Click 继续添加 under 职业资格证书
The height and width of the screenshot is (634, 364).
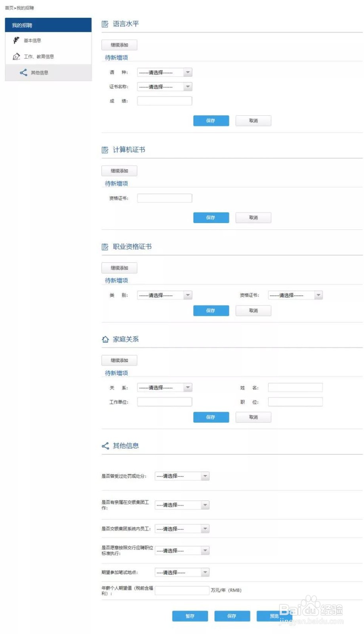coord(119,268)
